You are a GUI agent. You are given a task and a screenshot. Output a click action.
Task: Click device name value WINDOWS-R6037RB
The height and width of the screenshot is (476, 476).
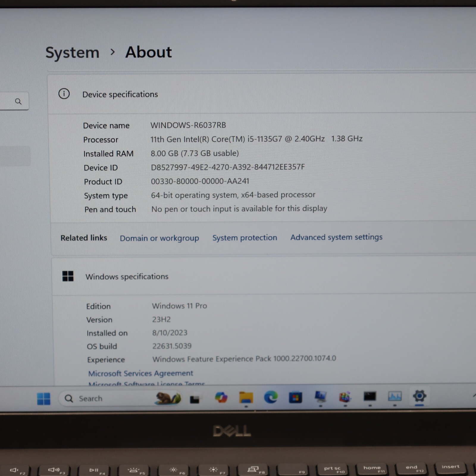(x=188, y=125)
